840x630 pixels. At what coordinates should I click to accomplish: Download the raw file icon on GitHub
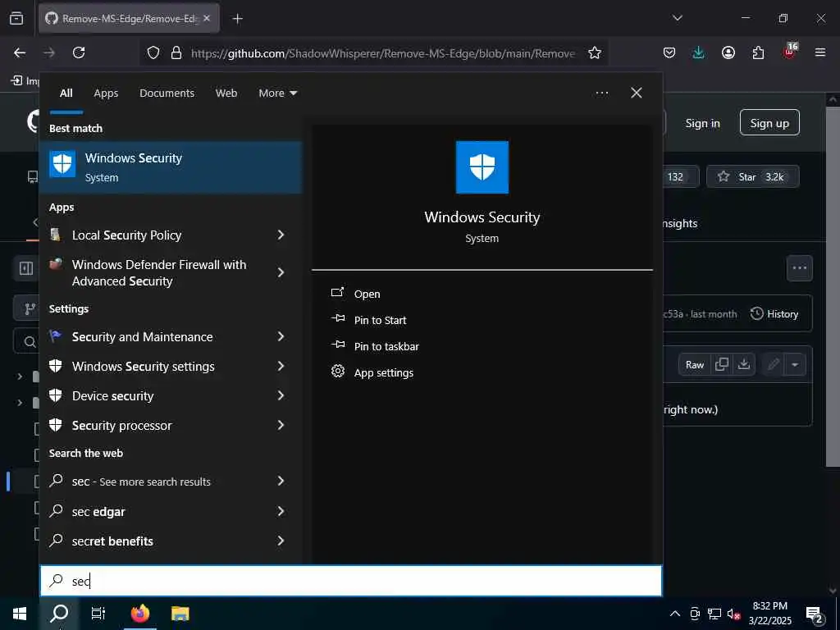pos(743,365)
